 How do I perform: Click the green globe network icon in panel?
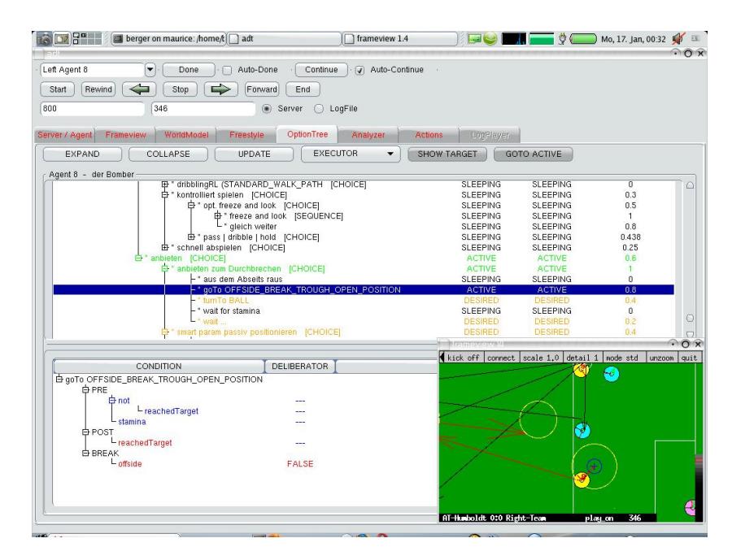point(490,39)
